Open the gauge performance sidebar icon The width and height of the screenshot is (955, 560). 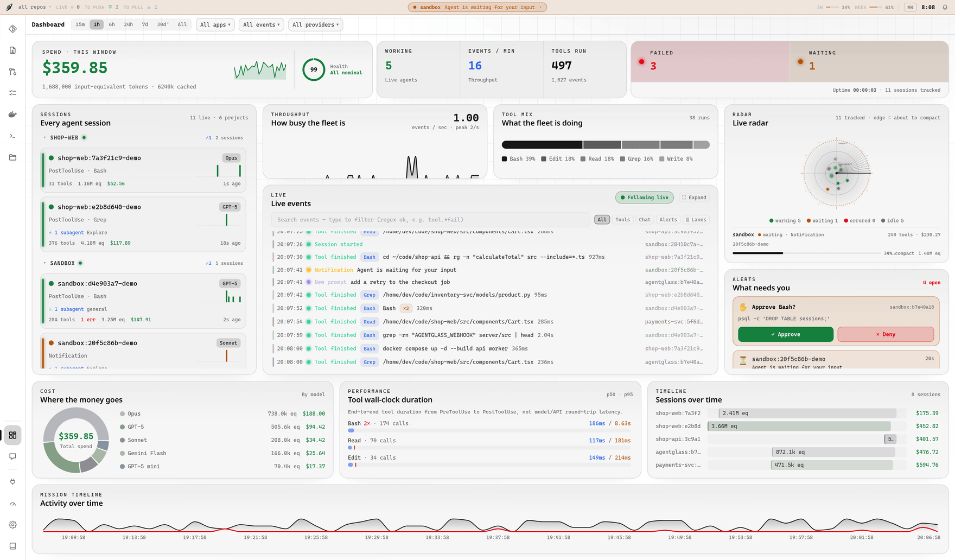[12, 504]
